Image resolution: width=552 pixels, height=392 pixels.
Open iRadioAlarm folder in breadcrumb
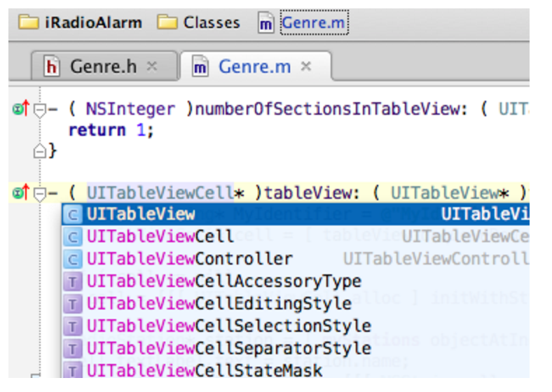coord(80,23)
